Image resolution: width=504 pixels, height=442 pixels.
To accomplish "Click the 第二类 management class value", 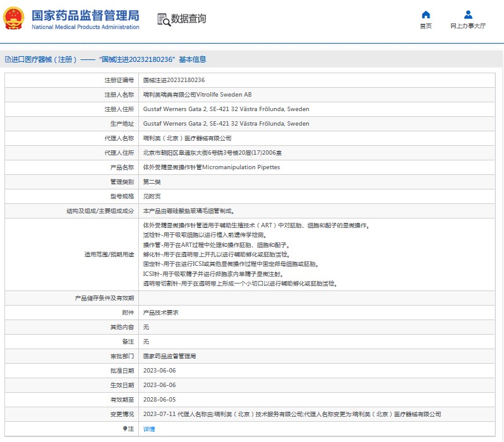I will click(152, 182).
